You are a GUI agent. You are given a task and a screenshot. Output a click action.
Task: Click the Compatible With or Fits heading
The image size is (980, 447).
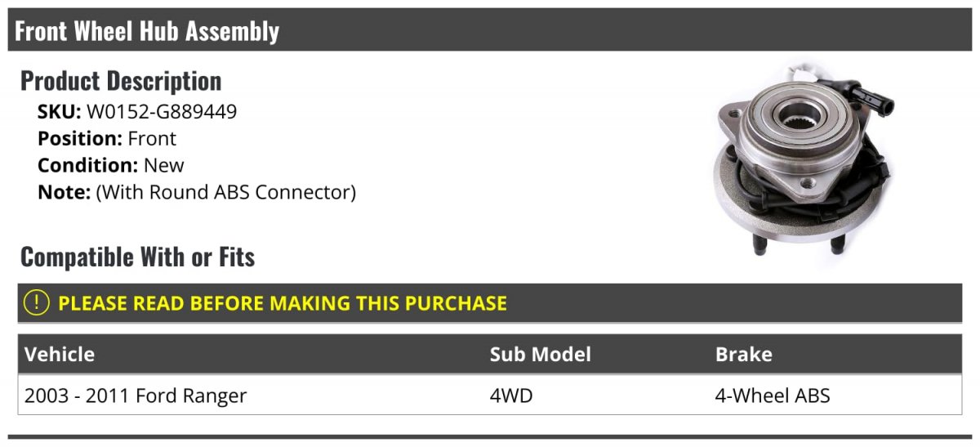tap(137, 257)
